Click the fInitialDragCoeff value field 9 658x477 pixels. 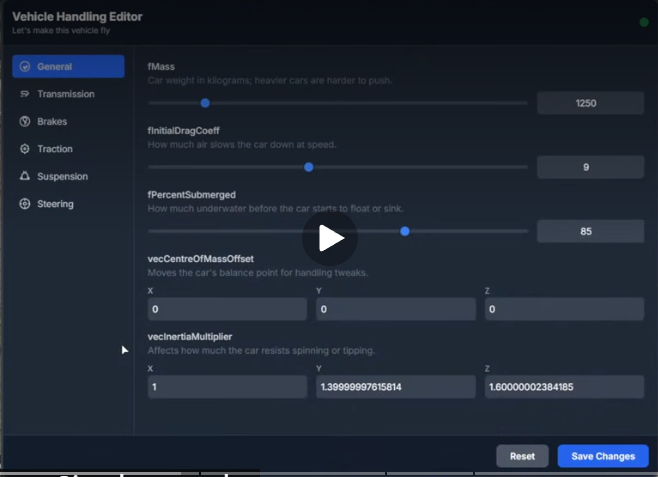click(590, 167)
